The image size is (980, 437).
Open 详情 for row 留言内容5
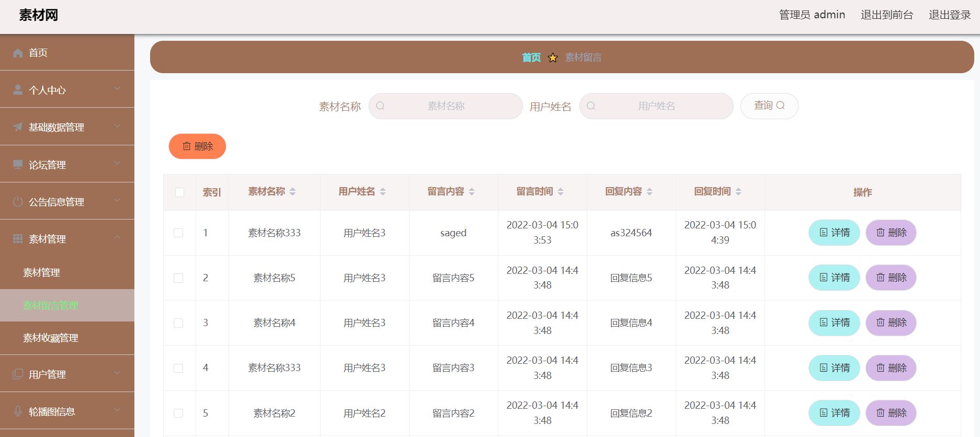pos(835,278)
